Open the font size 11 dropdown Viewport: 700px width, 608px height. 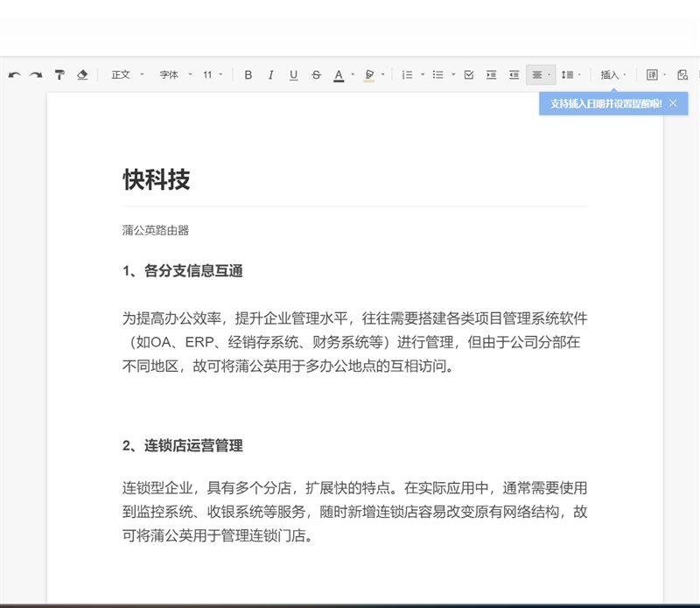coord(213,75)
